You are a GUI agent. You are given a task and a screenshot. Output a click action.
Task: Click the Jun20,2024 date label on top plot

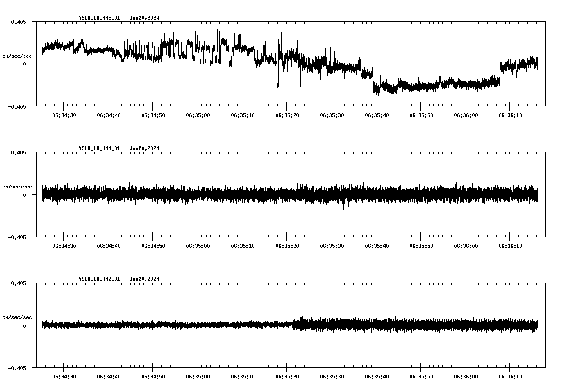145,18
